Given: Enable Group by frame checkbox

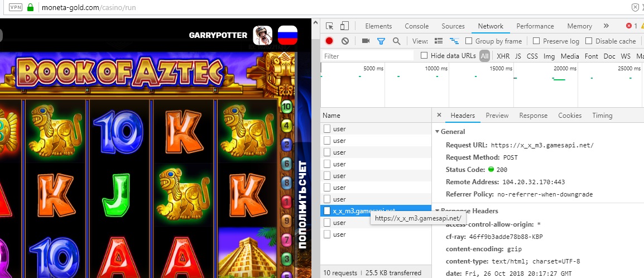Looking at the screenshot, I should (x=469, y=41).
